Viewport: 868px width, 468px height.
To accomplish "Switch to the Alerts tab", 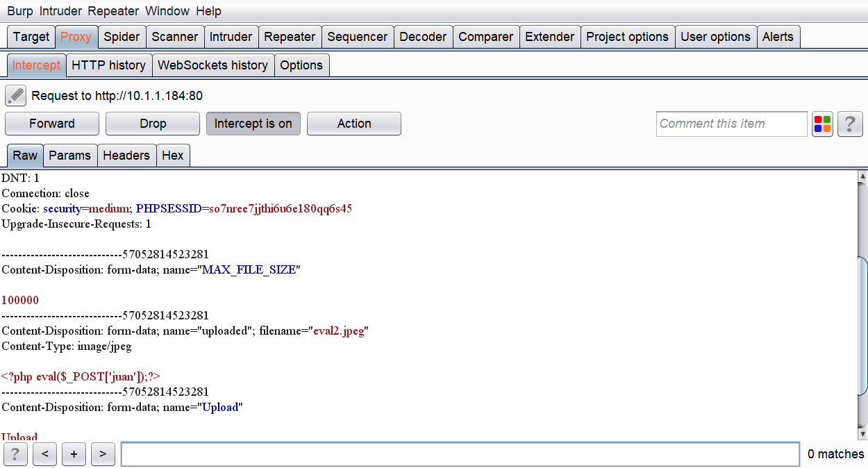I will 778,37.
